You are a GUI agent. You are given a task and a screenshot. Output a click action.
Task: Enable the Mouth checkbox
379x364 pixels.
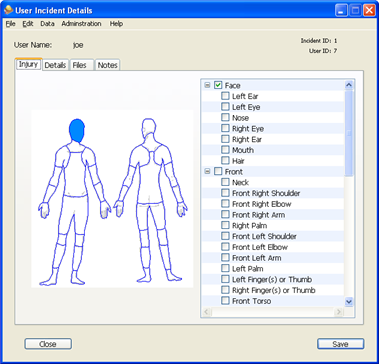[225, 150]
